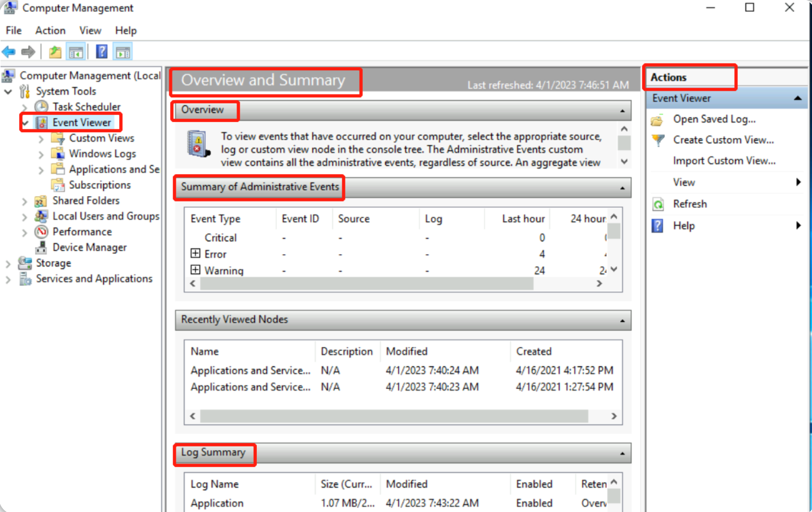
Task: Expand the Error event type row
Action: coord(196,254)
